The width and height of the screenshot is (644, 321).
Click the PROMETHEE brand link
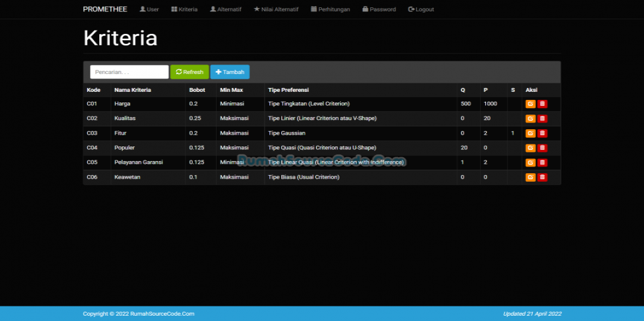[105, 9]
